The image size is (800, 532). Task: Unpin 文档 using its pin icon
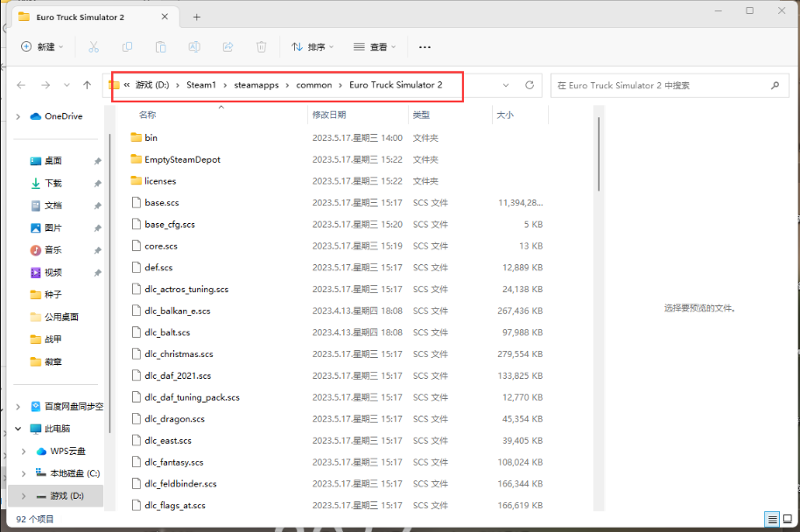click(x=97, y=206)
